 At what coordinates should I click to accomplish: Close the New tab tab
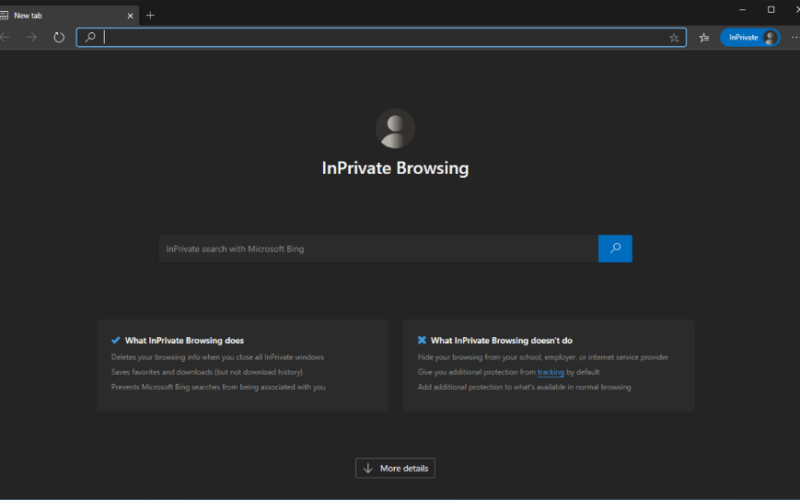(130, 16)
